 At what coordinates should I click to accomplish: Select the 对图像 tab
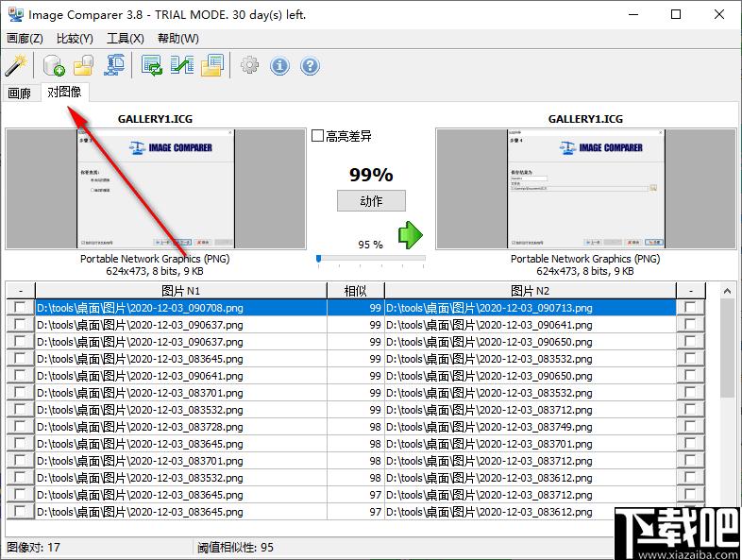coord(64,92)
